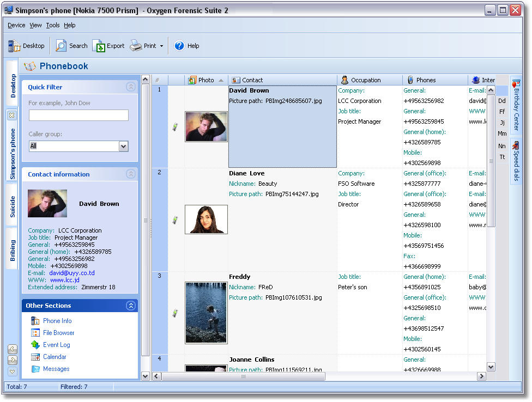Open the Birthday Center side tab

(516, 105)
